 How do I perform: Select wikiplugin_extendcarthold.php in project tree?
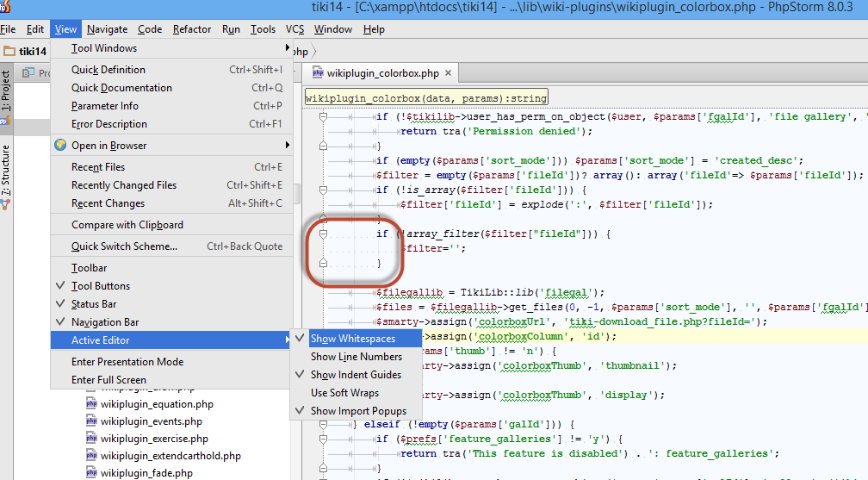(170, 456)
